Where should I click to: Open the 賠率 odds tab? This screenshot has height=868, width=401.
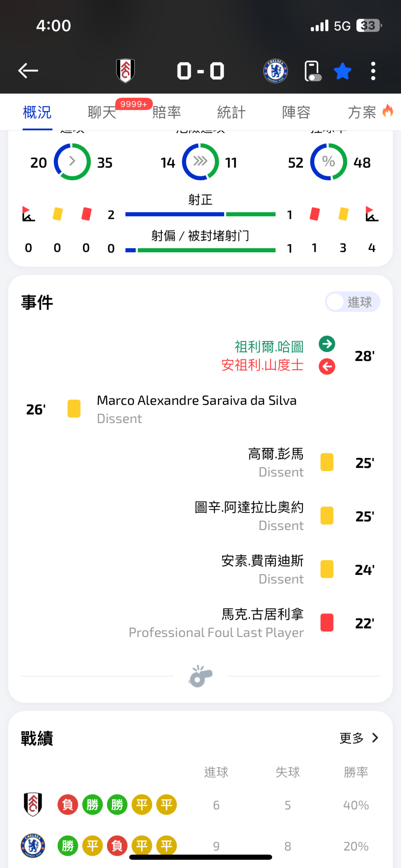pyautogui.click(x=167, y=112)
